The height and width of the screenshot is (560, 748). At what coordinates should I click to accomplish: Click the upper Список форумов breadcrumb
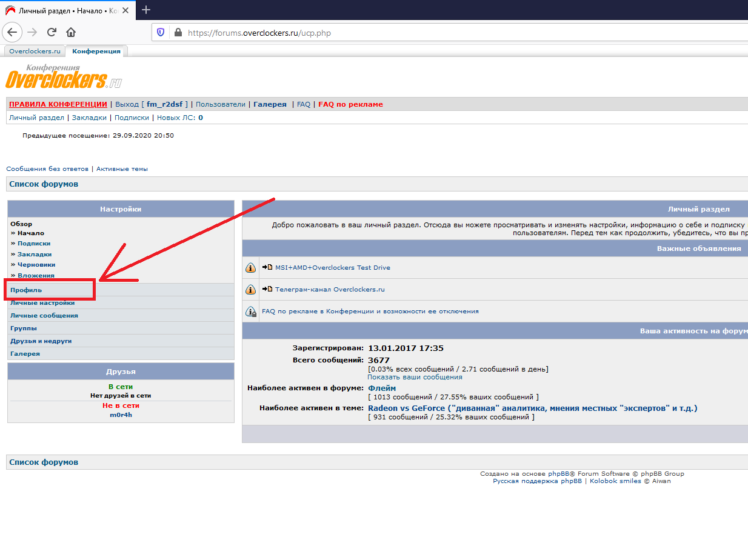44,184
